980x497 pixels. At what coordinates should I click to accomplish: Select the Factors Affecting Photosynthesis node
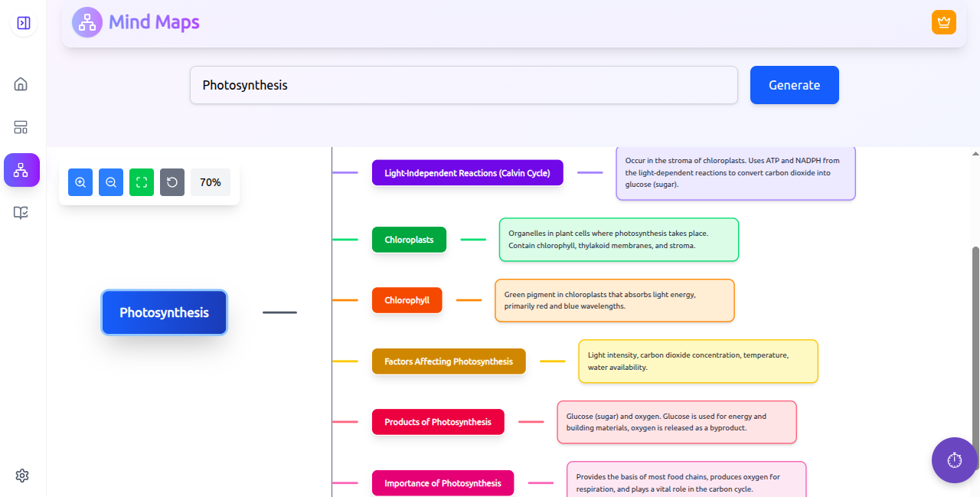tap(449, 361)
